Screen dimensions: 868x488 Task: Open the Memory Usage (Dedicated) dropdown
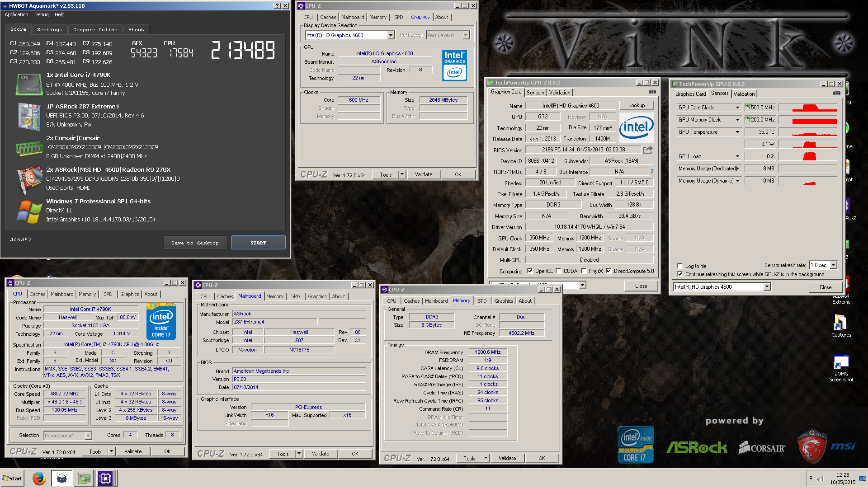737,169
